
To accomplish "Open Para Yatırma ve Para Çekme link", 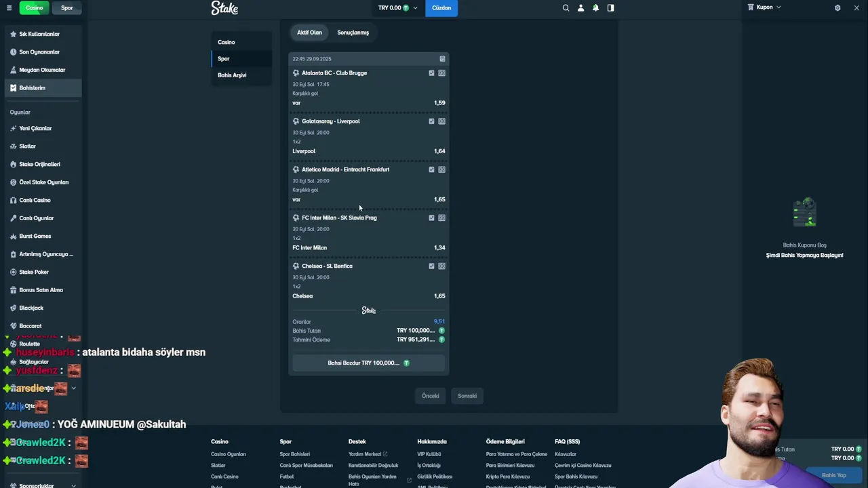I will coord(517,454).
